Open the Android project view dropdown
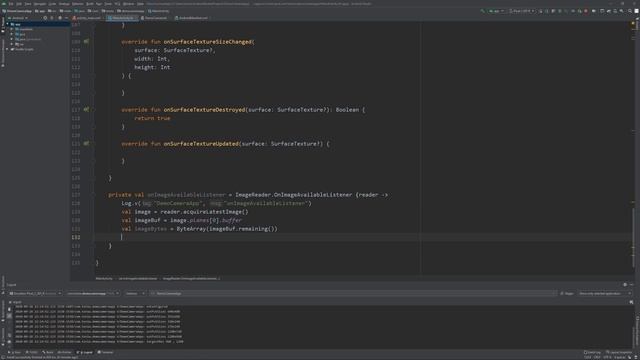 18,18
